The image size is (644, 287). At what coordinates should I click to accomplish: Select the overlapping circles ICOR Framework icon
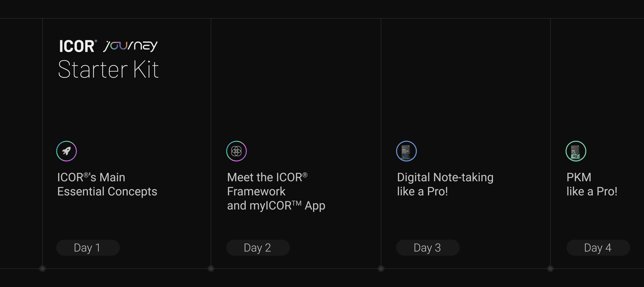(236, 151)
